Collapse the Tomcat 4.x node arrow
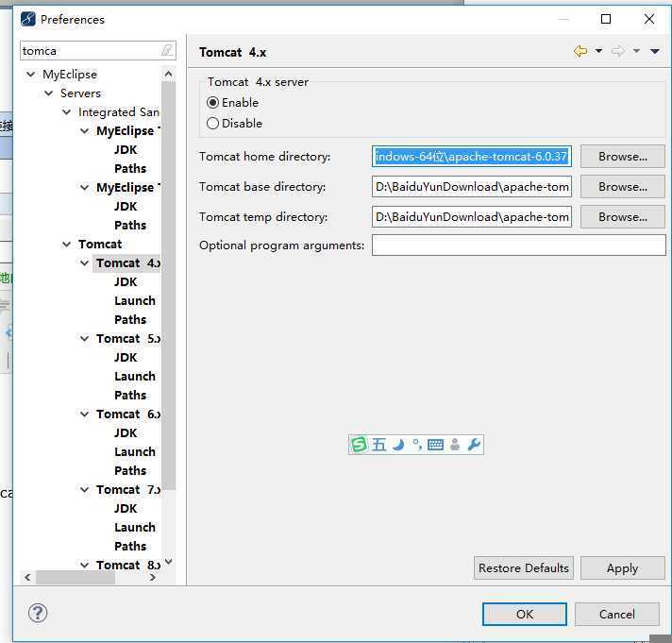The height and width of the screenshot is (643, 672). pyautogui.click(x=84, y=263)
